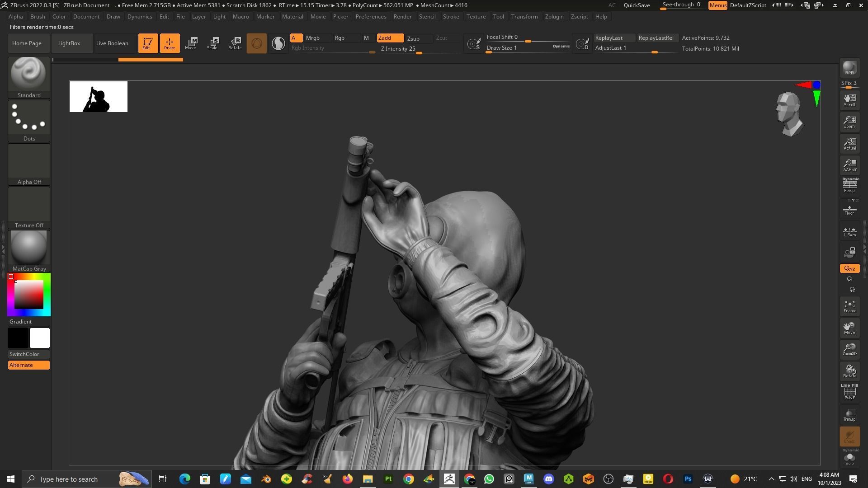Toggle Persp perspective view
This screenshot has height=488, width=868.
pyautogui.click(x=849, y=186)
